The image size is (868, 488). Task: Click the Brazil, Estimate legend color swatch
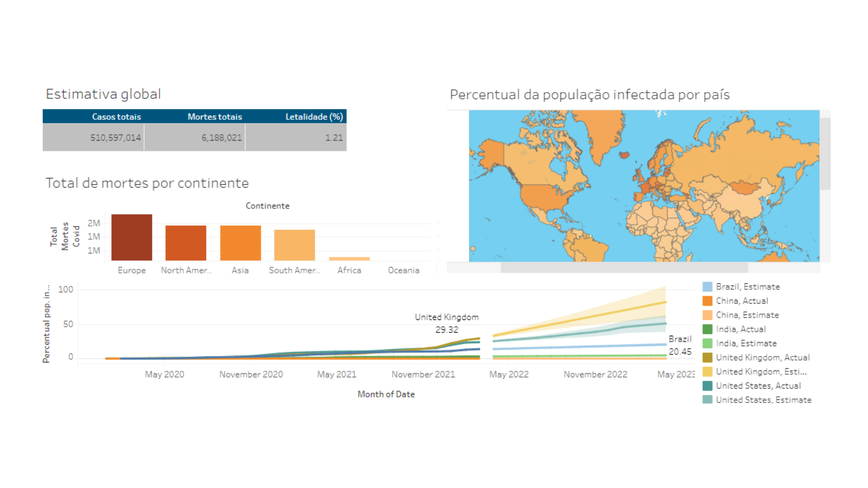pos(708,286)
